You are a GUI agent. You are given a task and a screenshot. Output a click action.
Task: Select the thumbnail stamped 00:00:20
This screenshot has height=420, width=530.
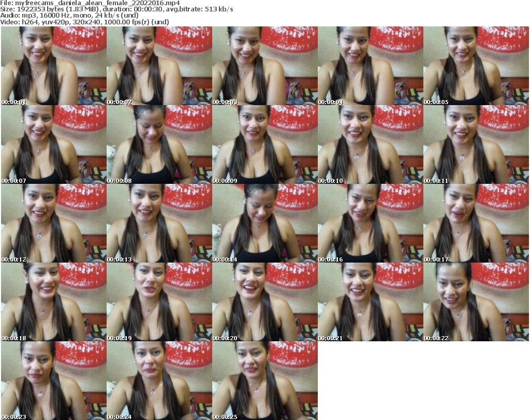264,302
